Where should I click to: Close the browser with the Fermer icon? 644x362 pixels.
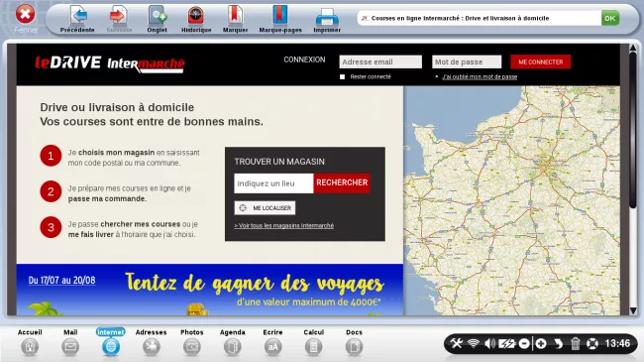(x=26, y=15)
